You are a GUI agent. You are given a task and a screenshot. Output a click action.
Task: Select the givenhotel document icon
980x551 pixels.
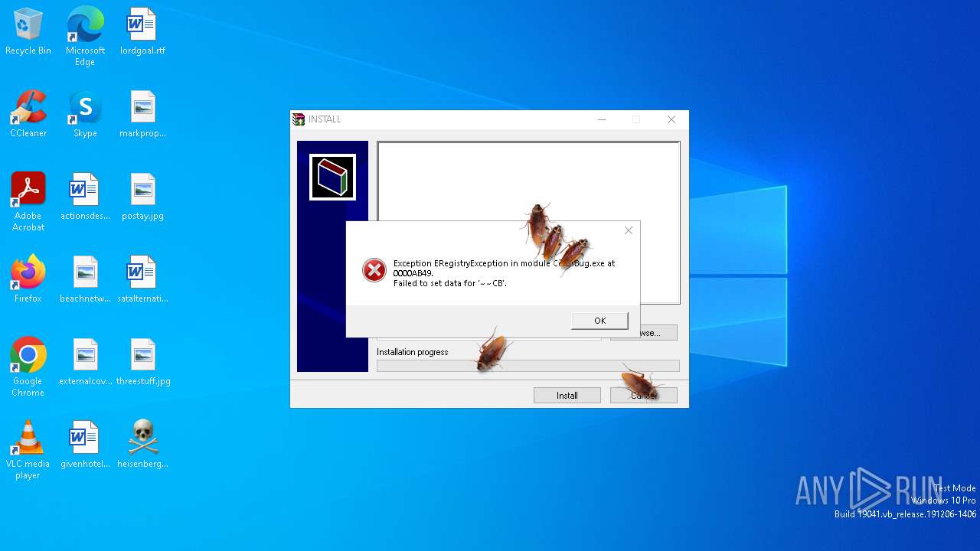click(85, 445)
